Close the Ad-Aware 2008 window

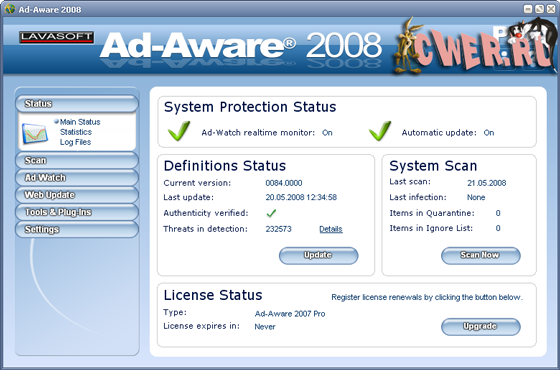pos(551,9)
